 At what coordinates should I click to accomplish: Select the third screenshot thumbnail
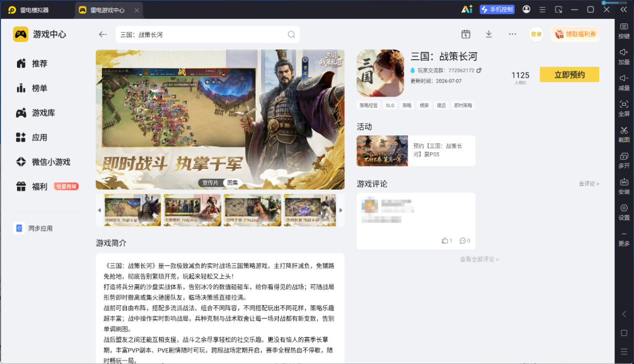coord(252,210)
